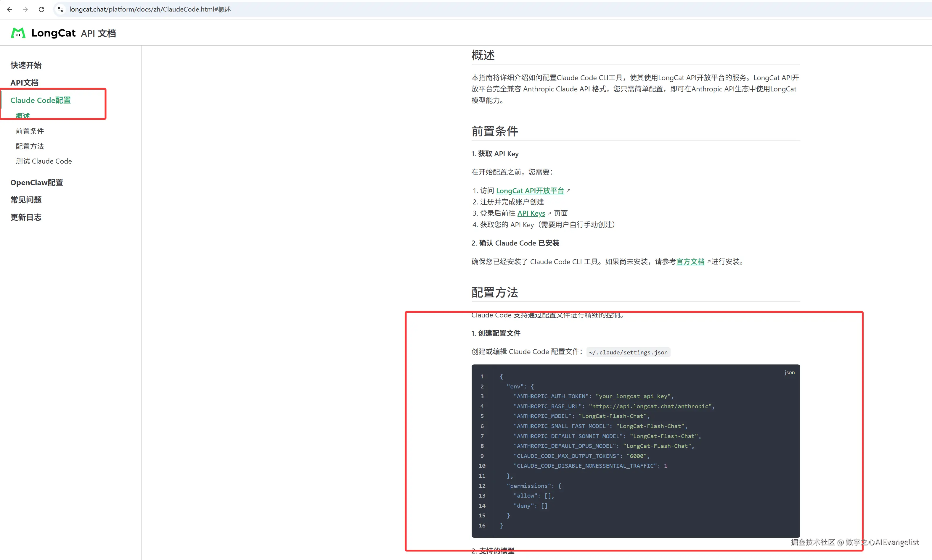Click external link arrow after API Keys
The height and width of the screenshot is (560, 932).
point(549,214)
